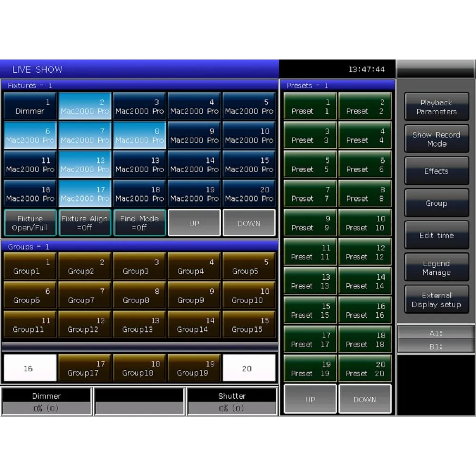476x476 pixels.
Task: Select fixture 3 Mac2000 Pro
Action: (x=139, y=106)
